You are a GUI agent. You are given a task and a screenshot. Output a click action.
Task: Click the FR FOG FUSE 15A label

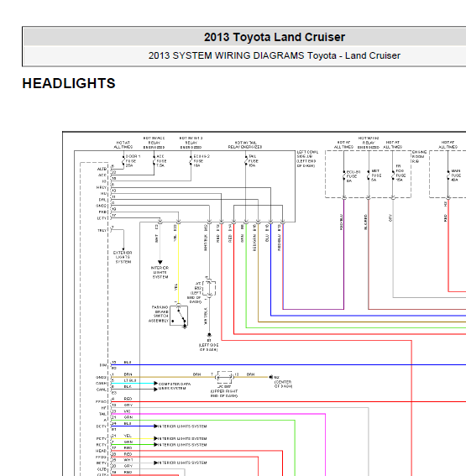(400, 173)
